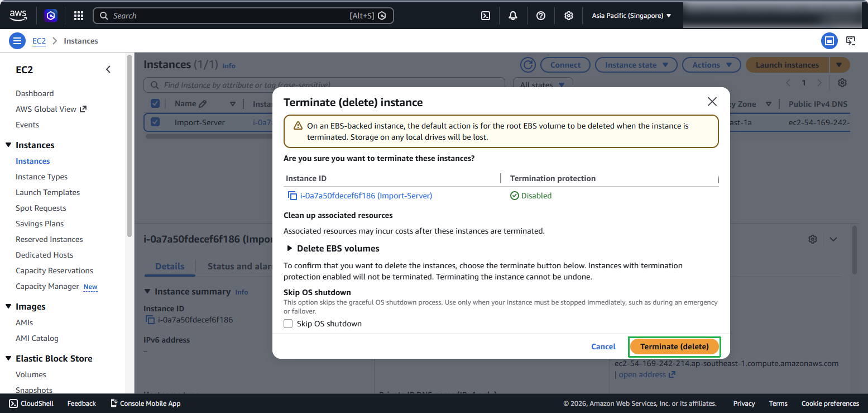Go to EC2 breadcrumb link
Screen dimensions: 868x413
pyautogui.click(x=39, y=41)
